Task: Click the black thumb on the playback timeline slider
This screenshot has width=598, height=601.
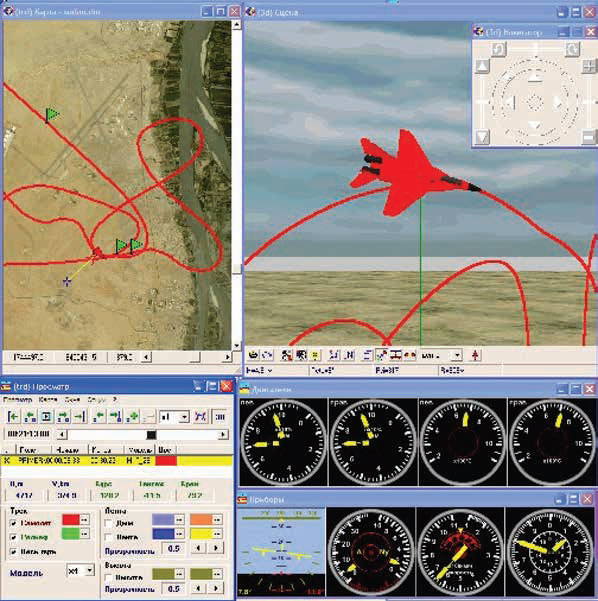Action: pos(151,435)
